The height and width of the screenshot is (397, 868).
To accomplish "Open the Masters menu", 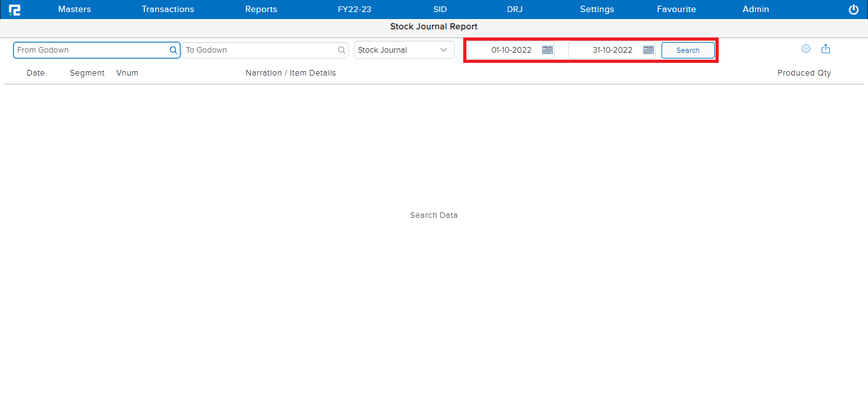I will tap(74, 10).
